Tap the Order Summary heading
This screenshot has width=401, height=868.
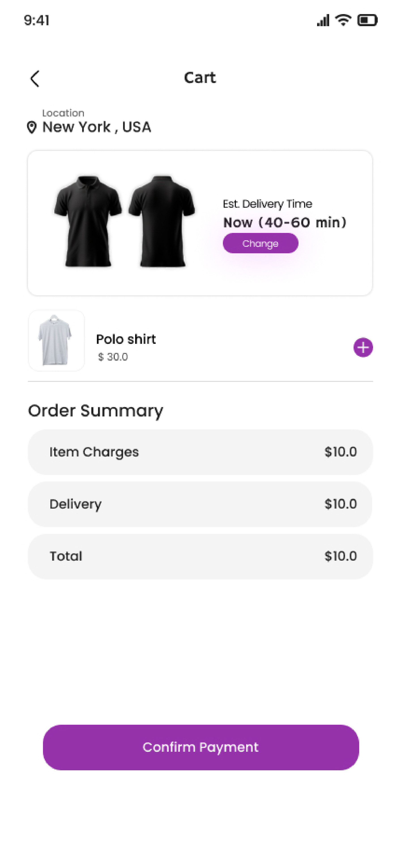(x=96, y=411)
